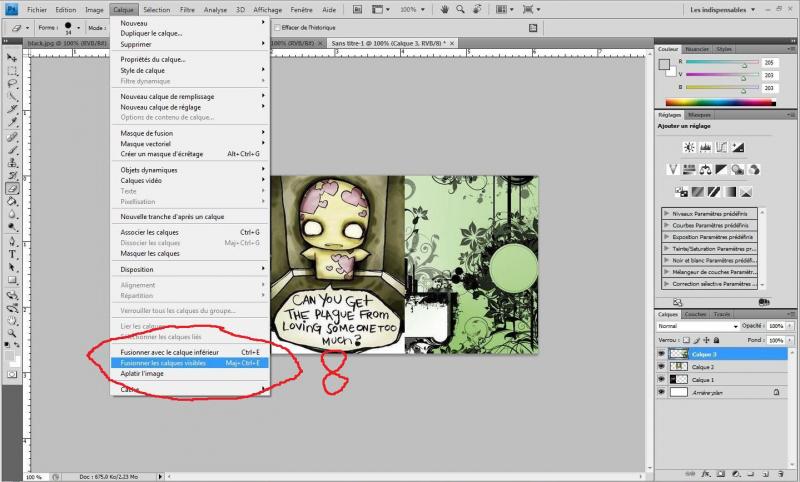Select the Pen tool
The width and height of the screenshot is (800, 482).
tap(12, 241)
